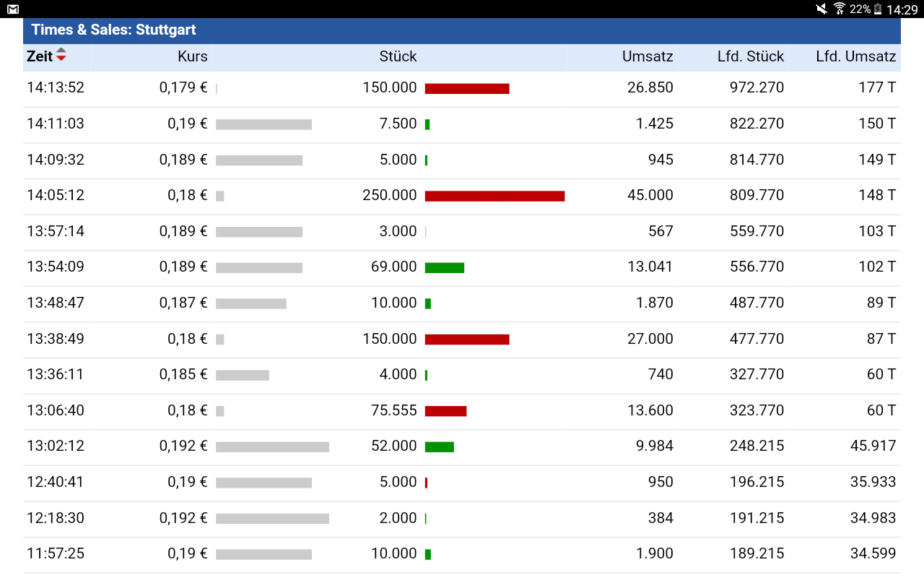Tap the muted sound status icon
The width and height of the screenshot is (924, 578).
821,9
